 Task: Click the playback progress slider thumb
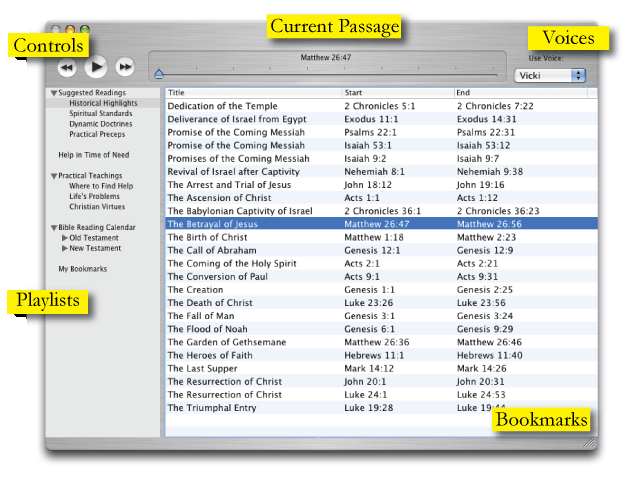point(158,74)
